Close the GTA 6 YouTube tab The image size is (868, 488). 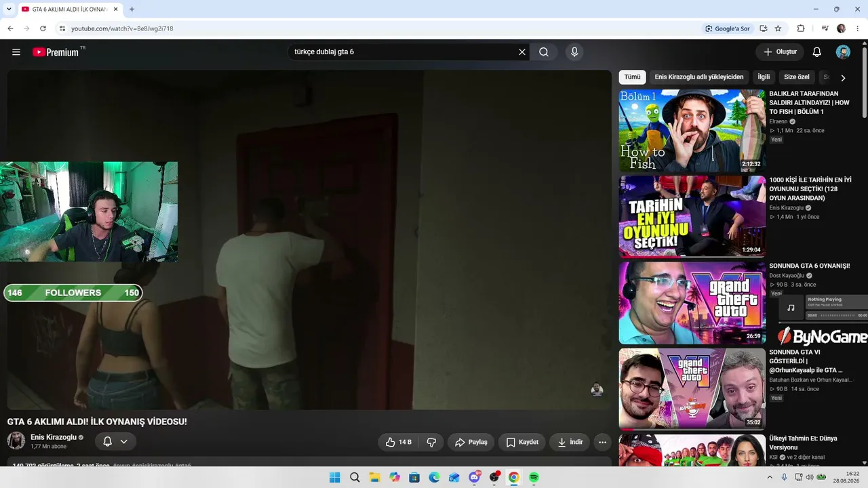pyautogui.click(x=116, y=9)
